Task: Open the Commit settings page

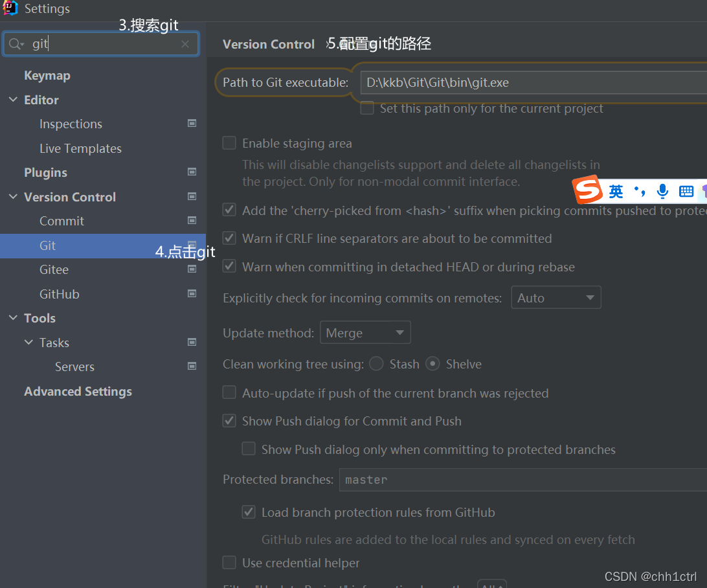Action: click(x=62, y=221)
